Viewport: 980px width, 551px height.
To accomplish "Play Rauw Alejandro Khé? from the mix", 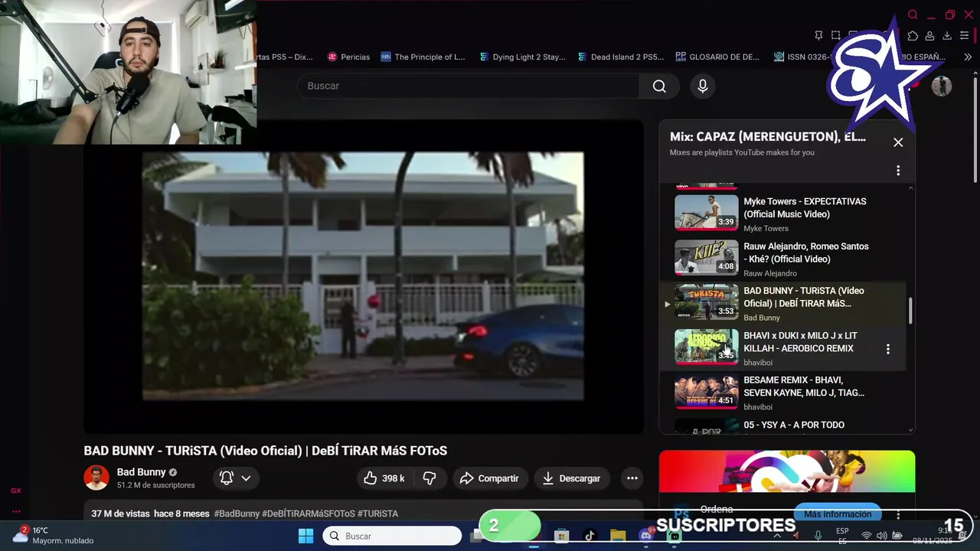I will [782, 259].
